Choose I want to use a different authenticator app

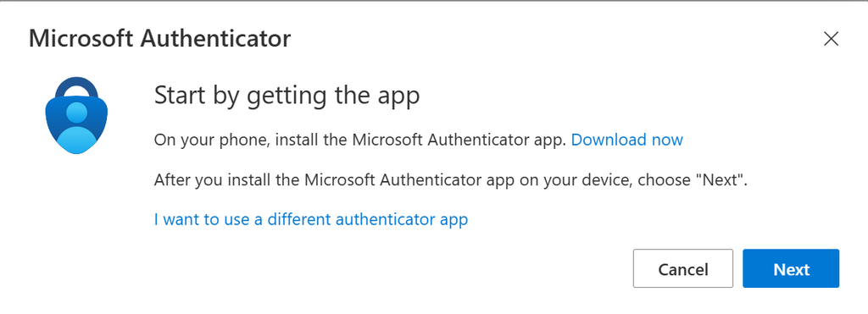pos(311,219)
